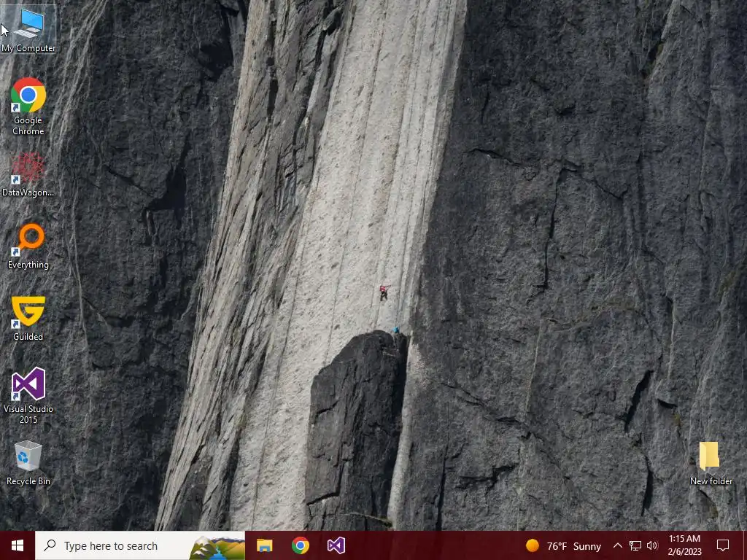The width and height of the screenshot is (747, 560).
Task: Select the New folder desktop icon
Action: pos(711,463)
